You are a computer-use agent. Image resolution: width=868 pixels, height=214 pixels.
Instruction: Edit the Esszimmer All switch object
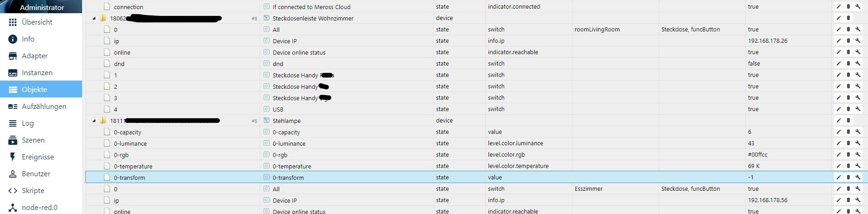(838, 189)
